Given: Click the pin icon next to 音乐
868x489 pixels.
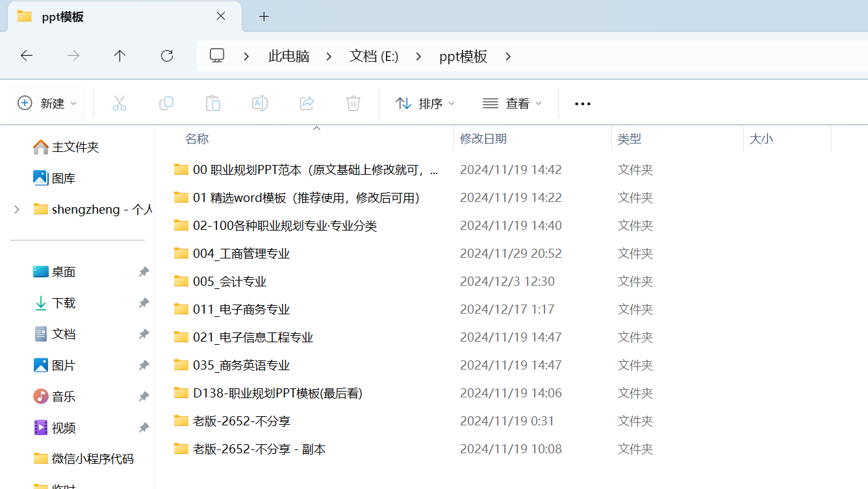Looking at the screenshot, I should coord(144,397).
